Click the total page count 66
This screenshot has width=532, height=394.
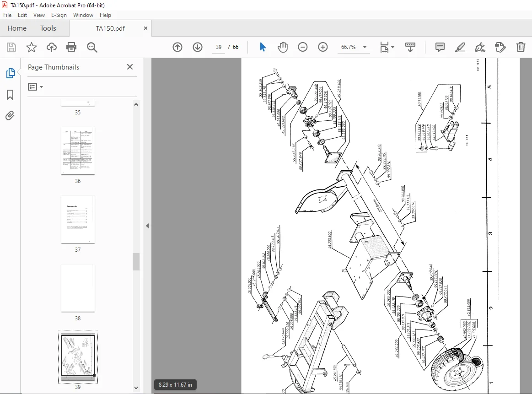coord(236,47)
